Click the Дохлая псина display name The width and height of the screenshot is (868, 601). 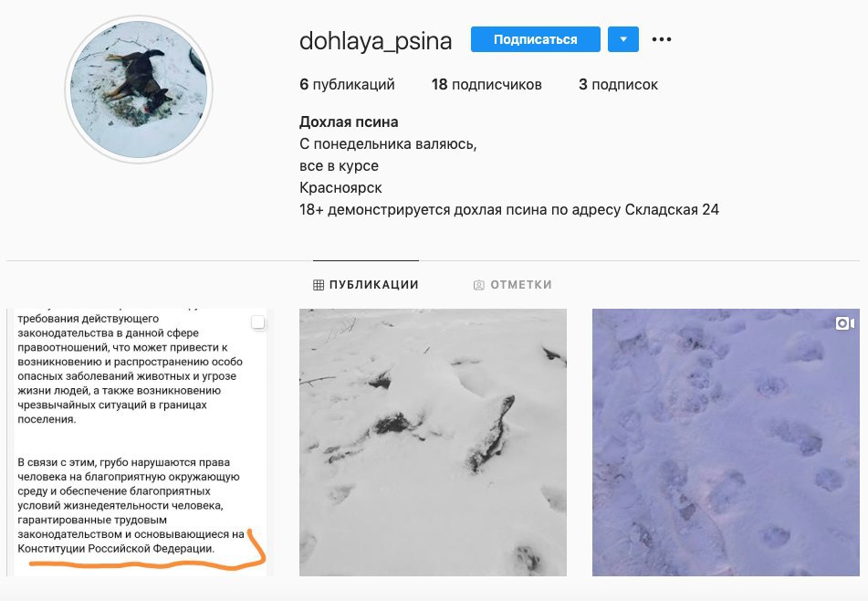(349, 121)
